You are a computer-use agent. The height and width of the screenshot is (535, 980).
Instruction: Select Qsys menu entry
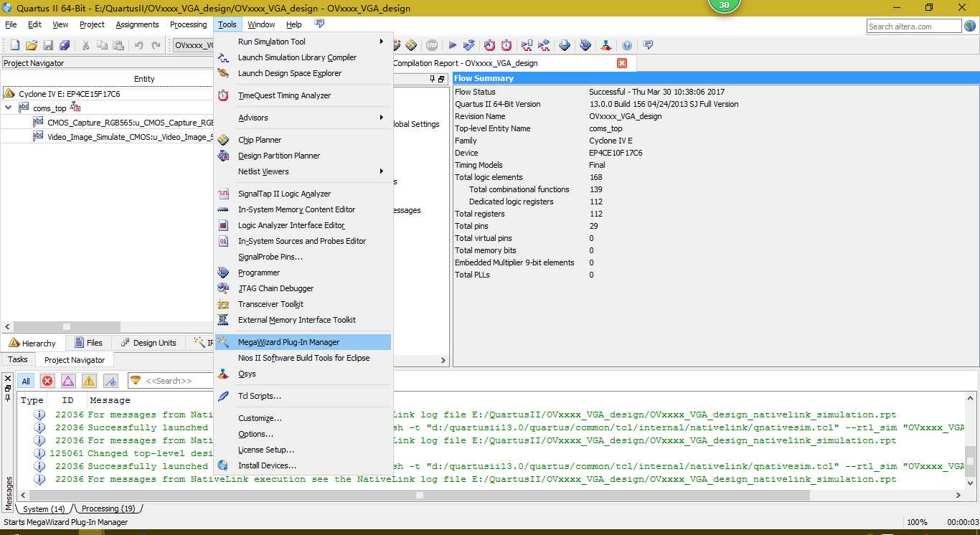pos(303,374)
